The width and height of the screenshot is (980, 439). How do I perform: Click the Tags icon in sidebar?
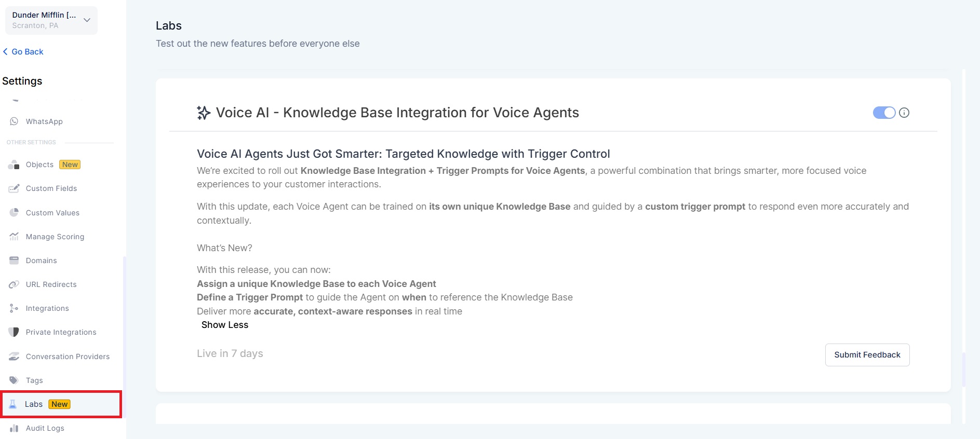point(14,380)
